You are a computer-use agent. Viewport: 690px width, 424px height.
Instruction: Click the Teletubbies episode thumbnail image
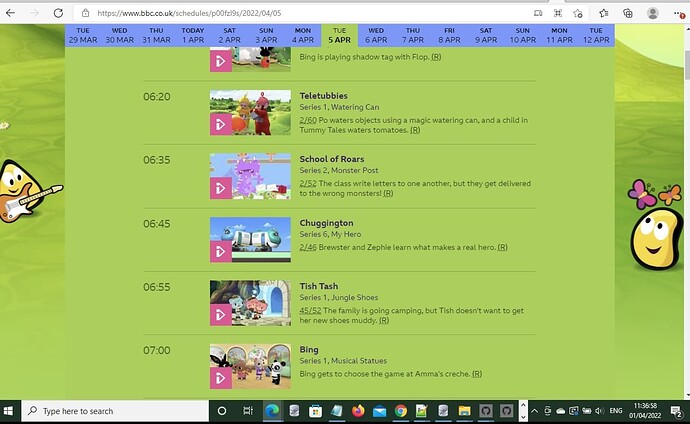coord(250,113)
